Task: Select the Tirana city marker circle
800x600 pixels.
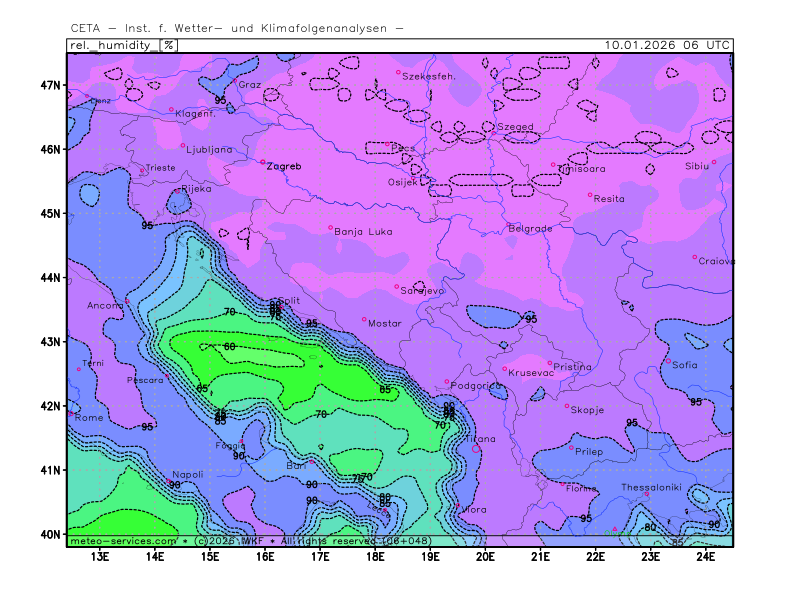Action: pyautogui.click(x=475, y=449)
